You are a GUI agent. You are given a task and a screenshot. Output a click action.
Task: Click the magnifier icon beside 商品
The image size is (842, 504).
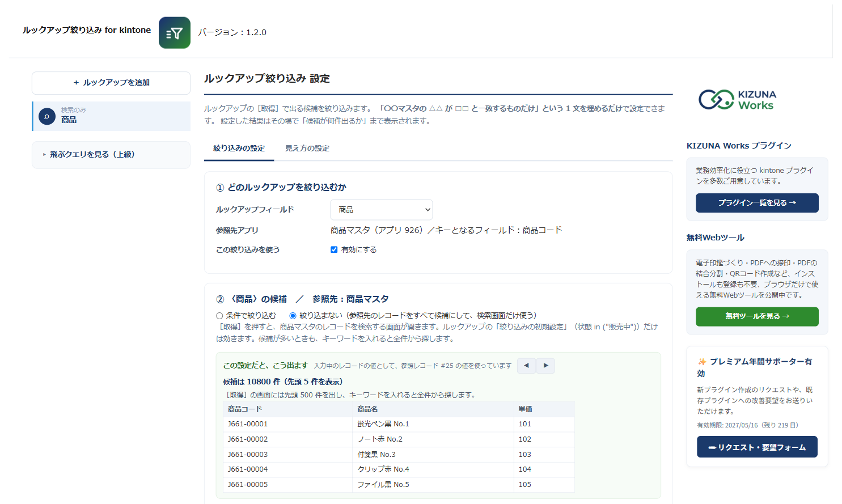click(47, 116)
